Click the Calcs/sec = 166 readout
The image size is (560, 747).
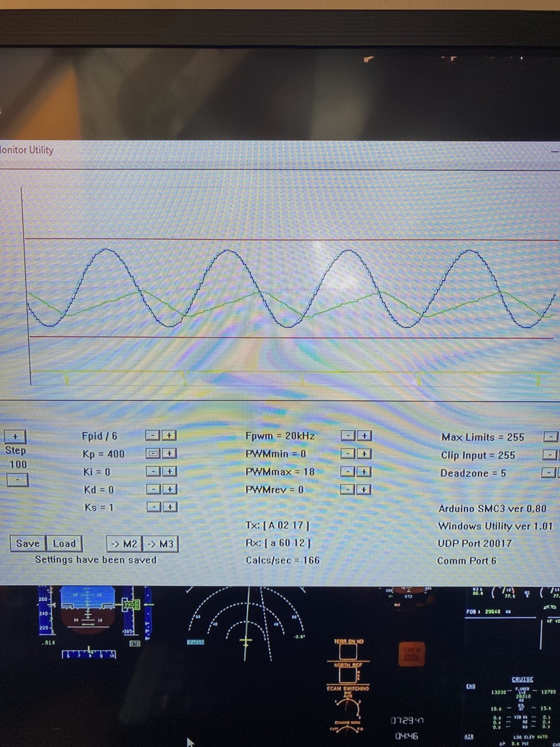click(282, 560)
